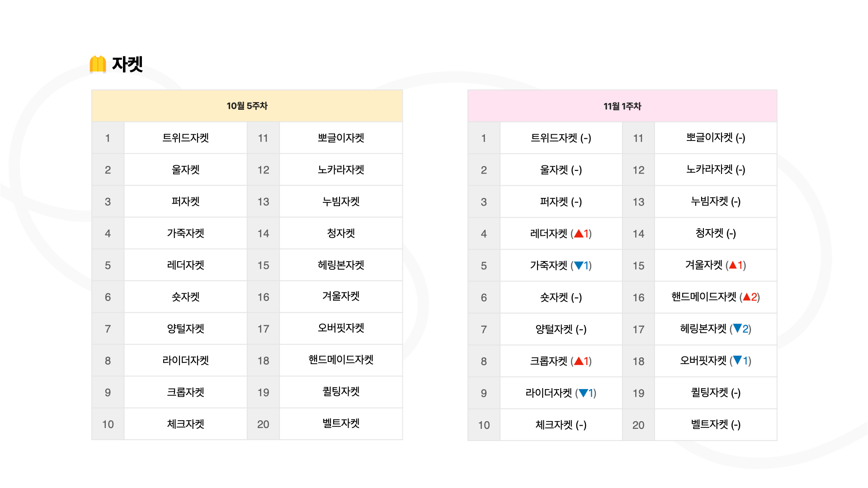Select 퀼팅자켓 in the October table
The width and height of the screenshot is (868, 488).
tap(341, 392)
